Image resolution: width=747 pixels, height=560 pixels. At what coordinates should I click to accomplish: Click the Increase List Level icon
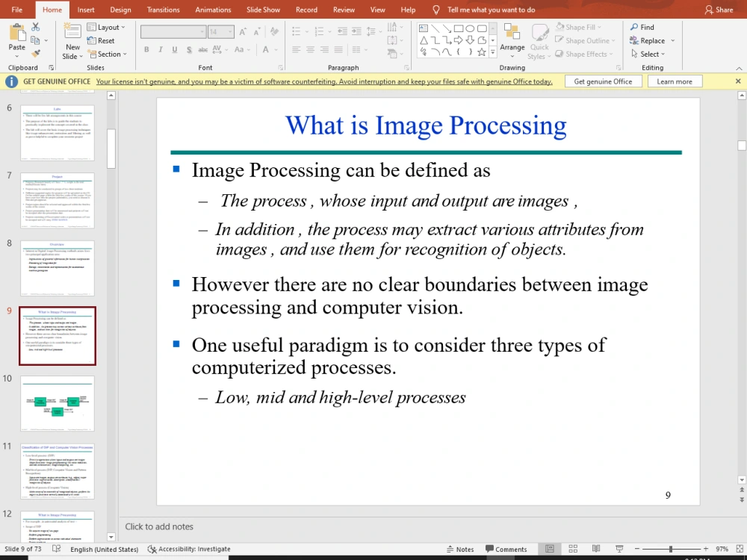point(356,32)
